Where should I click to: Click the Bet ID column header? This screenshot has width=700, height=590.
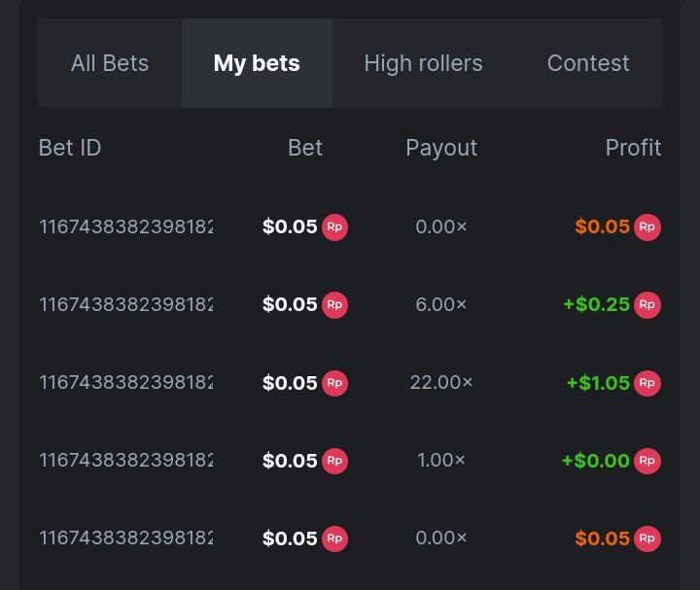70,148
